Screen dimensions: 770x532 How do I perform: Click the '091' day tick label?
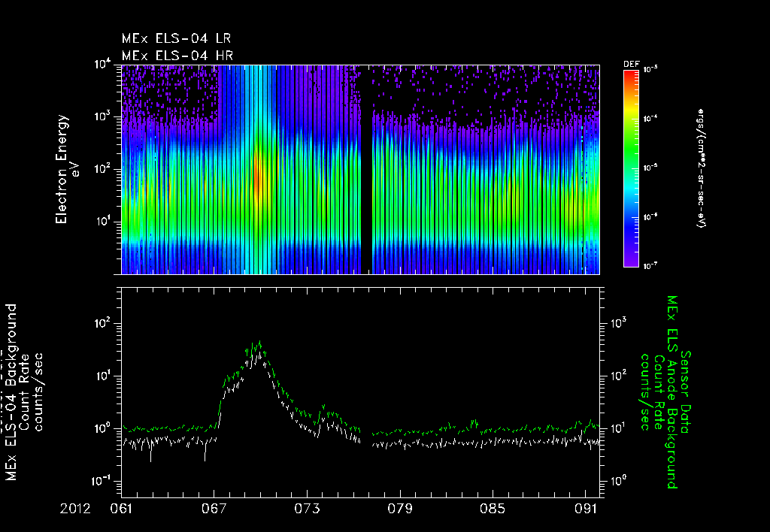(585, 509)
